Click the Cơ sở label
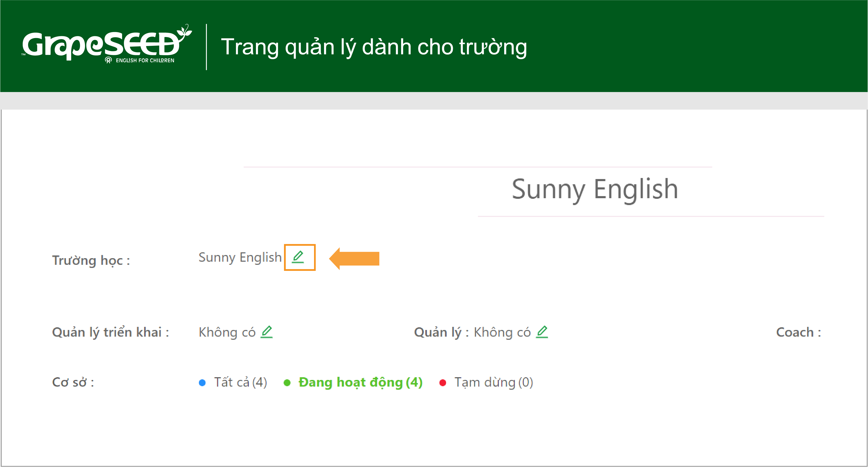This screenshot has height=468, width=868. 73,382
